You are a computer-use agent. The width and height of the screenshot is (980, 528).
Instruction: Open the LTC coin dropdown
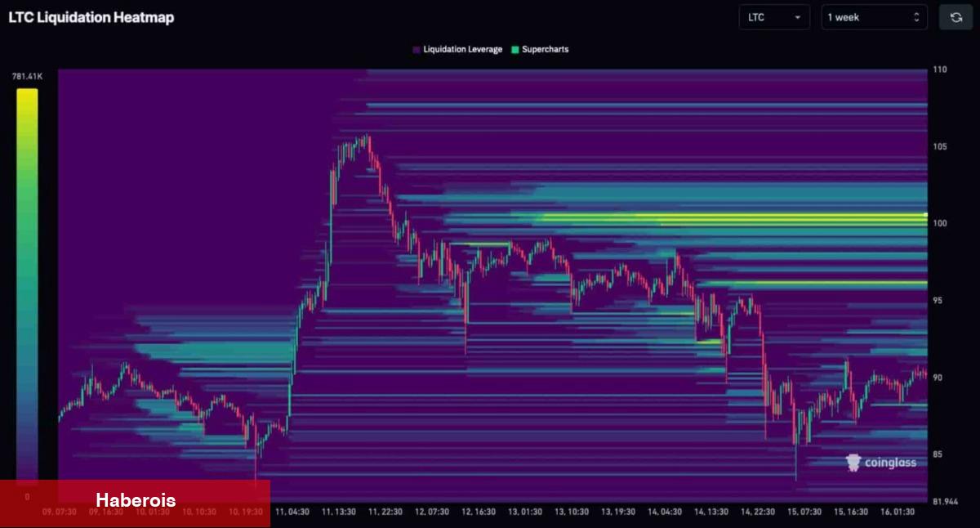(774, 17)
